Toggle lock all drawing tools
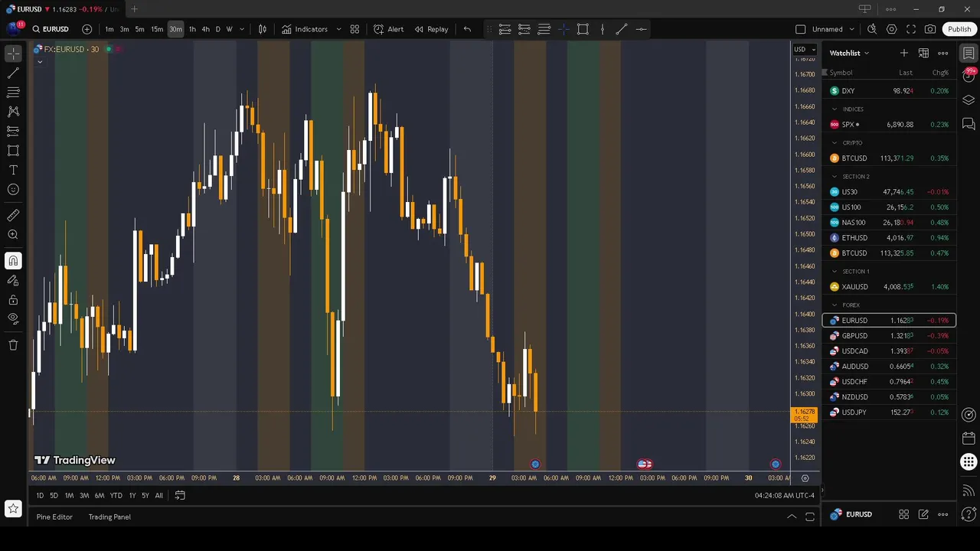This screenshot has width=980, height=551. 13,299
